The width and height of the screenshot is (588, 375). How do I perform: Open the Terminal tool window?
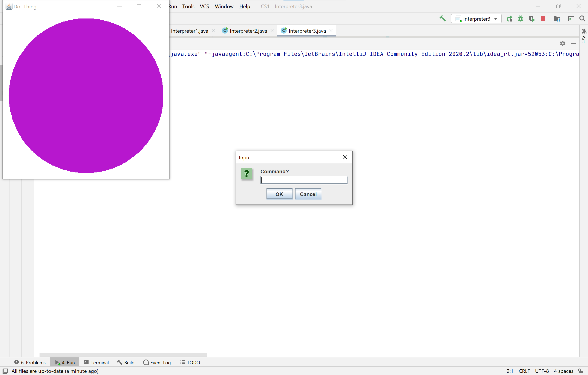[x=96, y=362]
